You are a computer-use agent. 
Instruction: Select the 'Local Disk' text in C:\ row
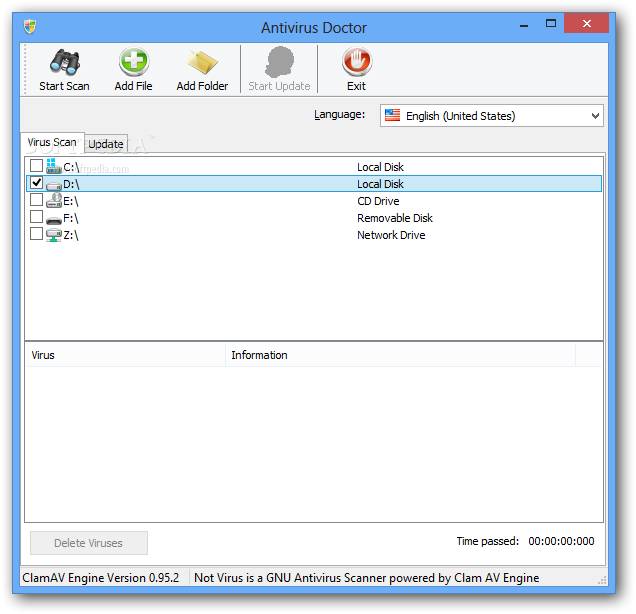tap(380, 167)
